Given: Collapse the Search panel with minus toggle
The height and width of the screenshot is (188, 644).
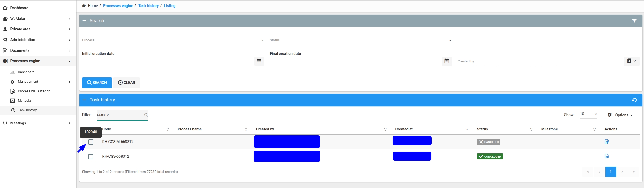Looking at the screenshot, I should coord(84,21).
